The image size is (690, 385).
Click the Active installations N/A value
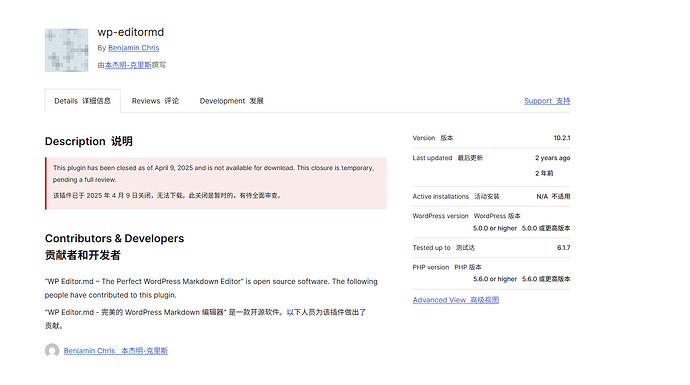coord(553,197)
